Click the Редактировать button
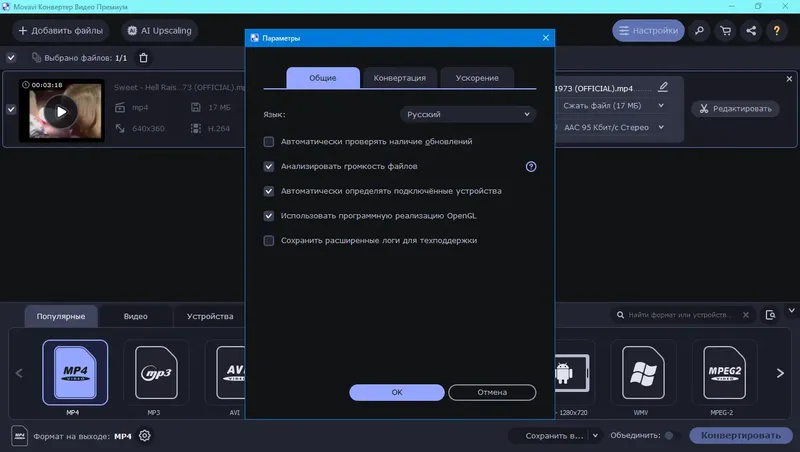This screenshot has height=452, width=800. pos(735,109)
